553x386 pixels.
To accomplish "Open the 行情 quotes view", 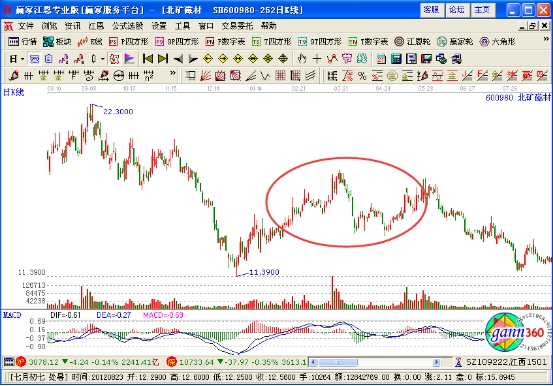I will click(23, 42).
